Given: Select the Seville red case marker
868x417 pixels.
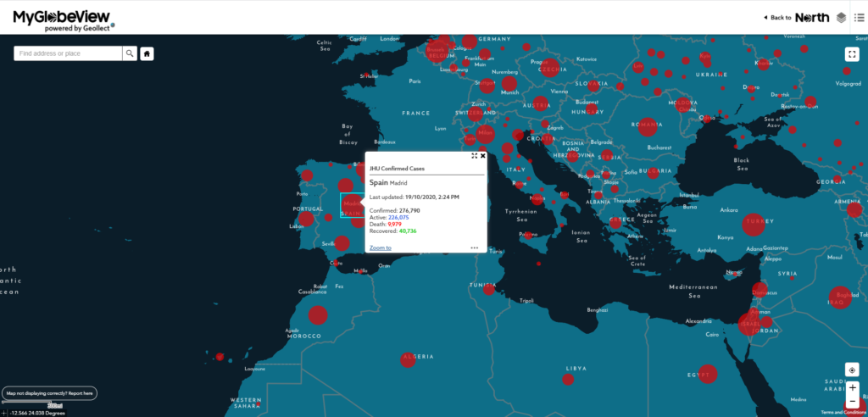Looking at the screenshot, I should [342, 243].
